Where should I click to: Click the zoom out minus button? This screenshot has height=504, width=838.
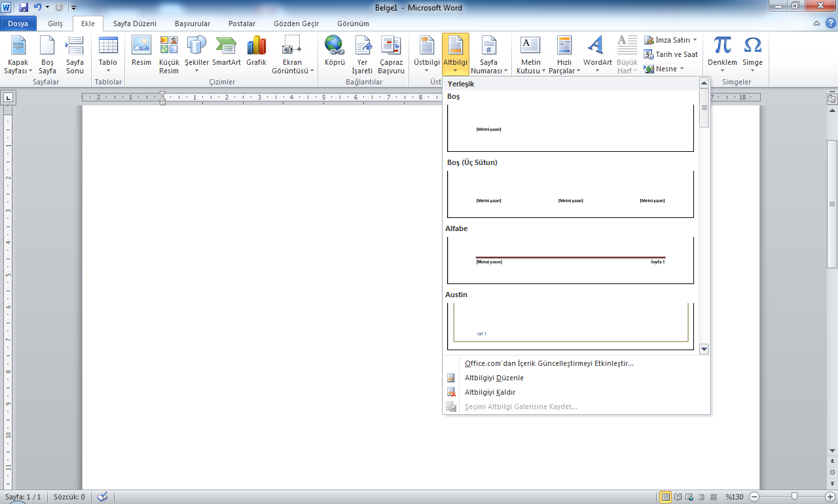(x=754, y=497)
